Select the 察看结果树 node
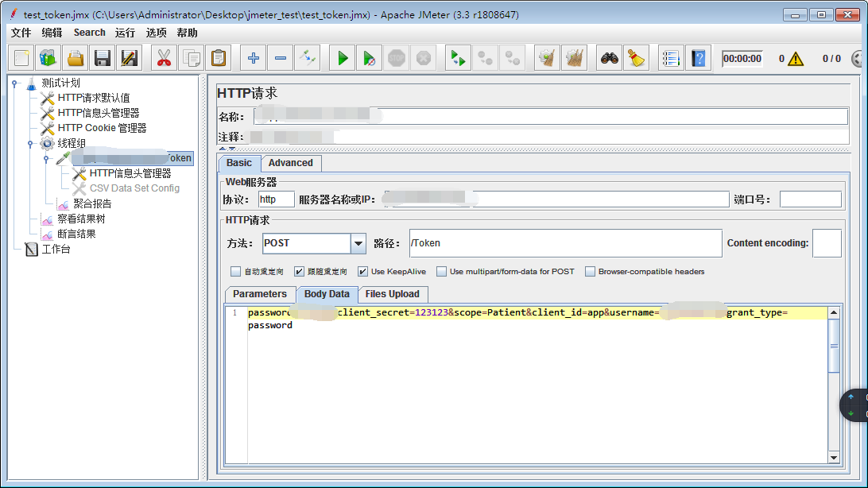868x488 pixels. click(x=81, y=219)
